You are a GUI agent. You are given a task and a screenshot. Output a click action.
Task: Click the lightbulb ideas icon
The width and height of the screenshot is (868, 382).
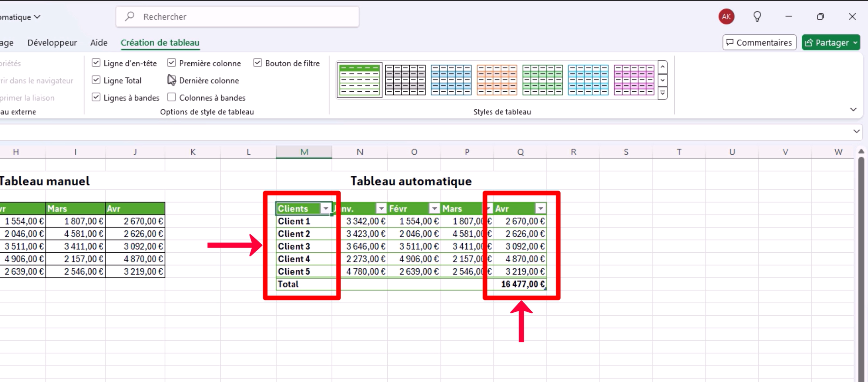[x=757, y=16]
